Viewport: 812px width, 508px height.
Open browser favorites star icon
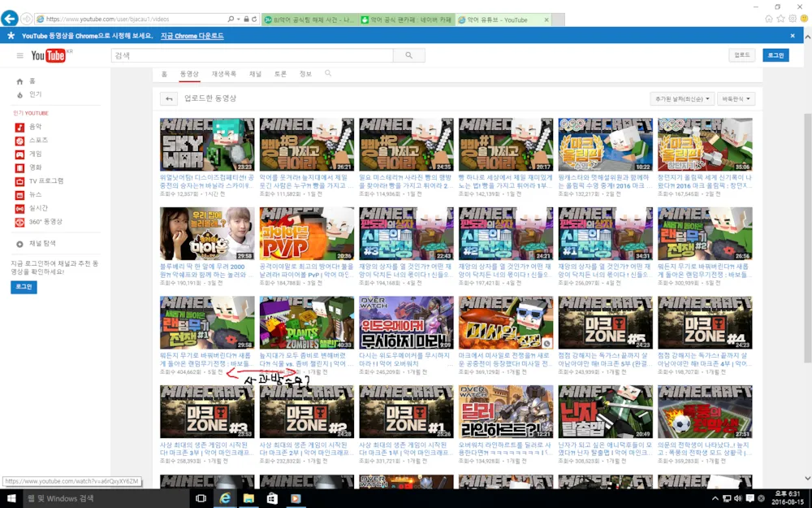780,19
